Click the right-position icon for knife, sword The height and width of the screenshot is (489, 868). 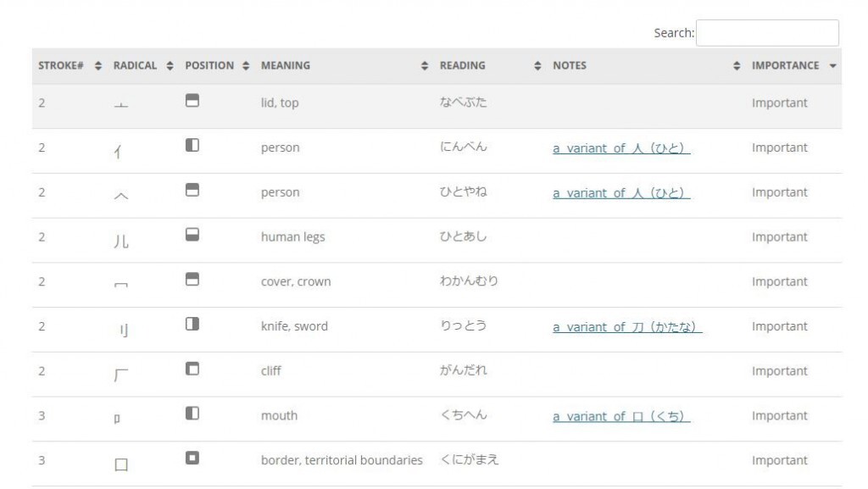click(192, 324)
